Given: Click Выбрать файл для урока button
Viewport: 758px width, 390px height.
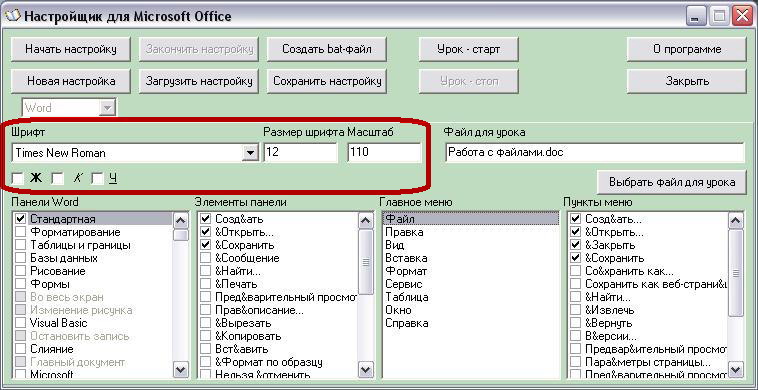Looking at the screenshot, I should (672, 182).
